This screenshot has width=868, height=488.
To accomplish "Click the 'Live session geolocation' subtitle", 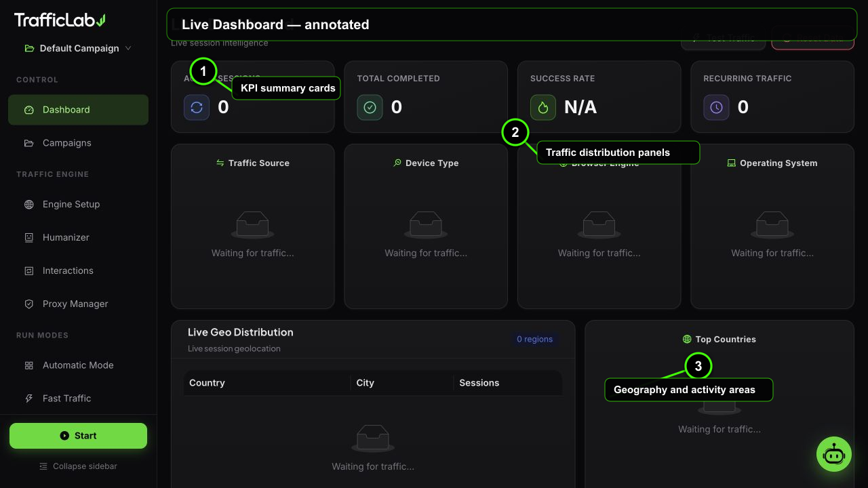I will 234,348.
